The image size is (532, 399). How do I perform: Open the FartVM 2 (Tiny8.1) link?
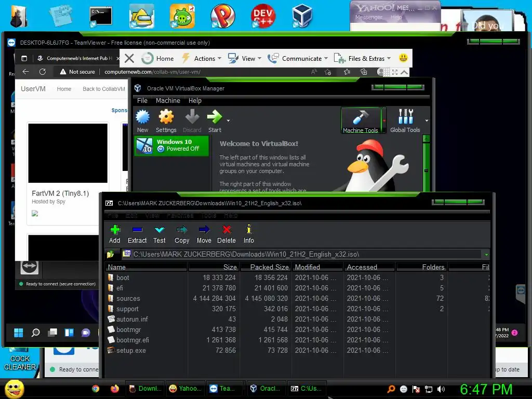click(x=60, y=193)
